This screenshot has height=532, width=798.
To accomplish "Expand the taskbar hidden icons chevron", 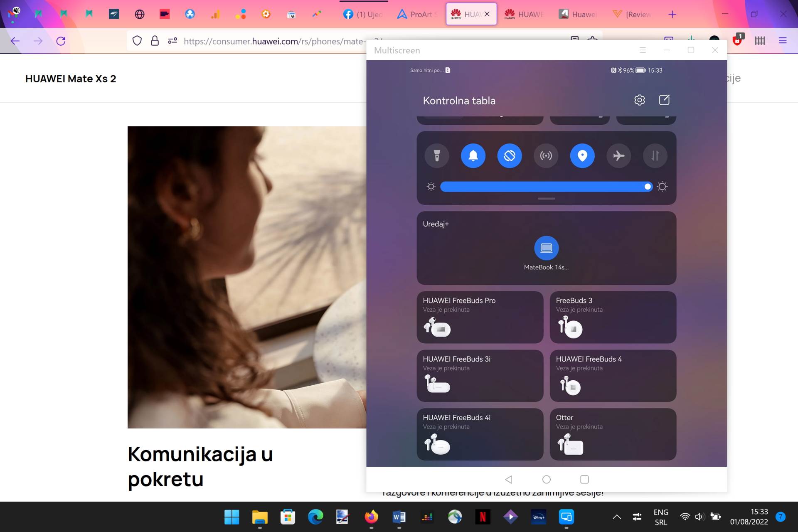I will coord(616,517).
